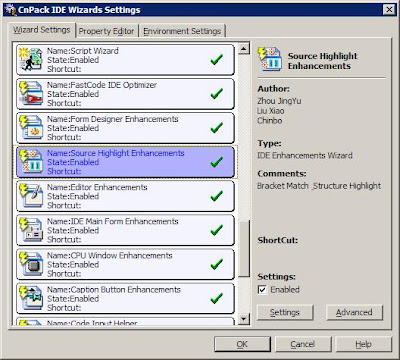The height and width of the screenshot is (360, 400).
Task: Click the Bracket Match Structure Highlight comment
Action: coord(319,186)
